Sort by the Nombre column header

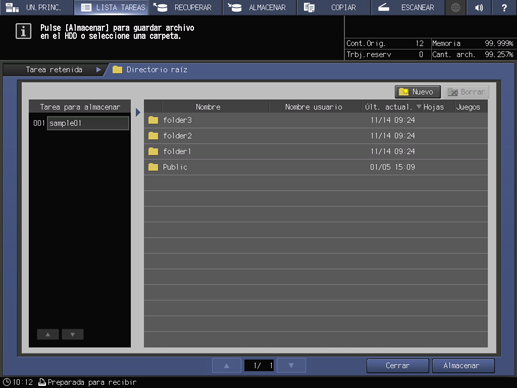pyautogui.click(x=208, y=107)
